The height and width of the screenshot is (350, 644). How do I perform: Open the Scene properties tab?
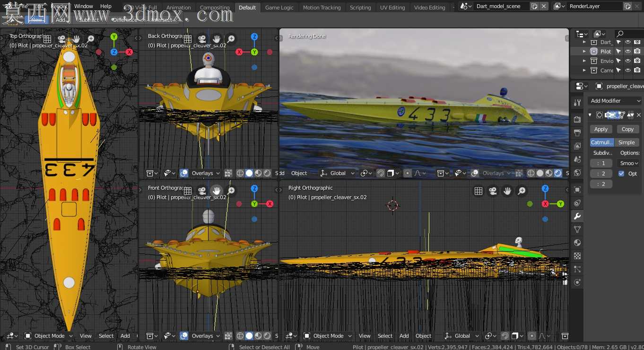point(577,159)
